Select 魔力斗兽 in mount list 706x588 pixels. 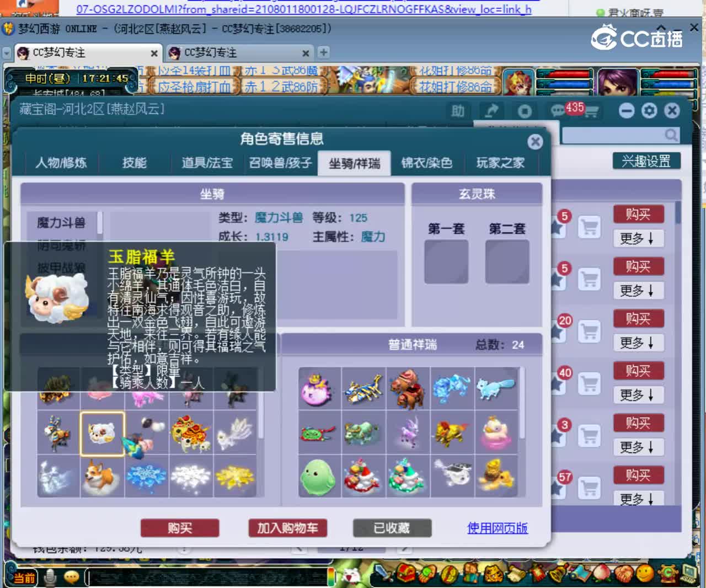pos(61,223)
